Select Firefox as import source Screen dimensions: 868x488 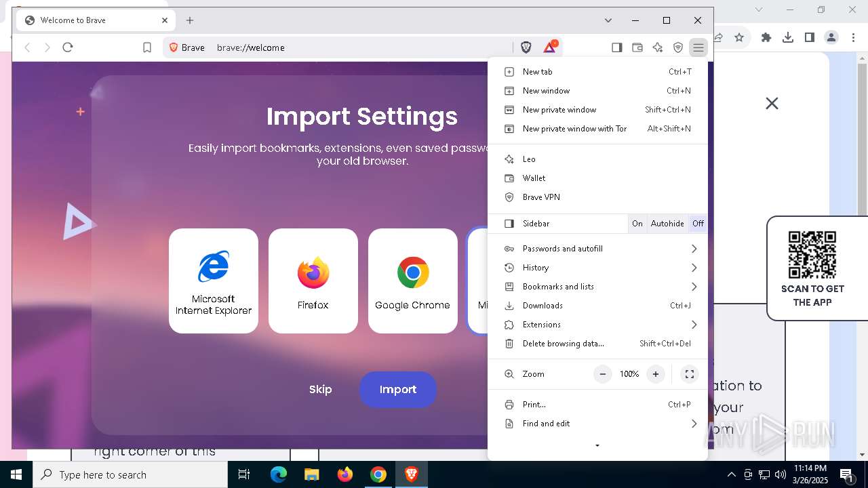(x=313, y=281)
